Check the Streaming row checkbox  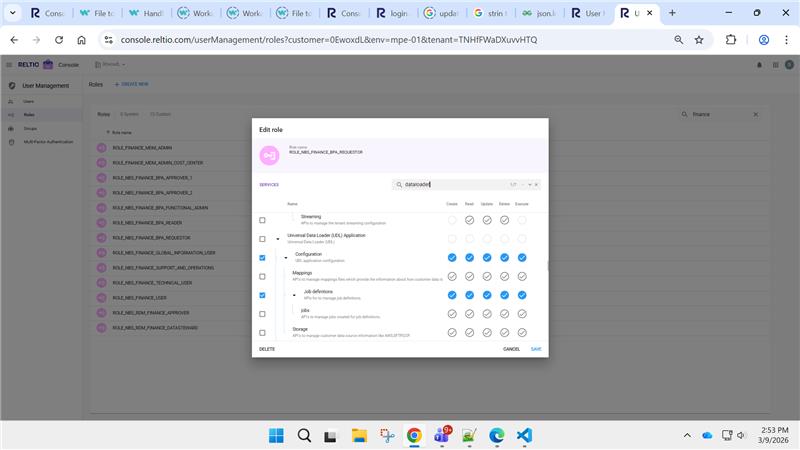tap(262, 220)
